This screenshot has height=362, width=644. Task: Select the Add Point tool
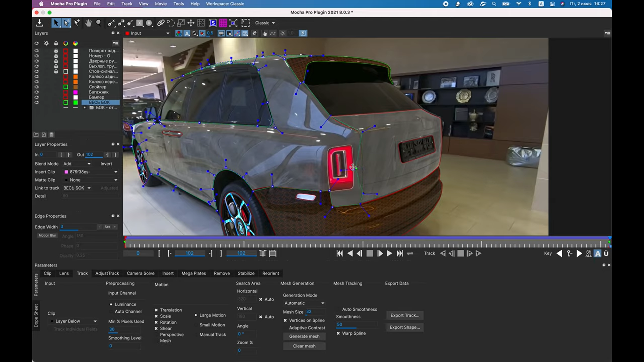coord(77,23)
